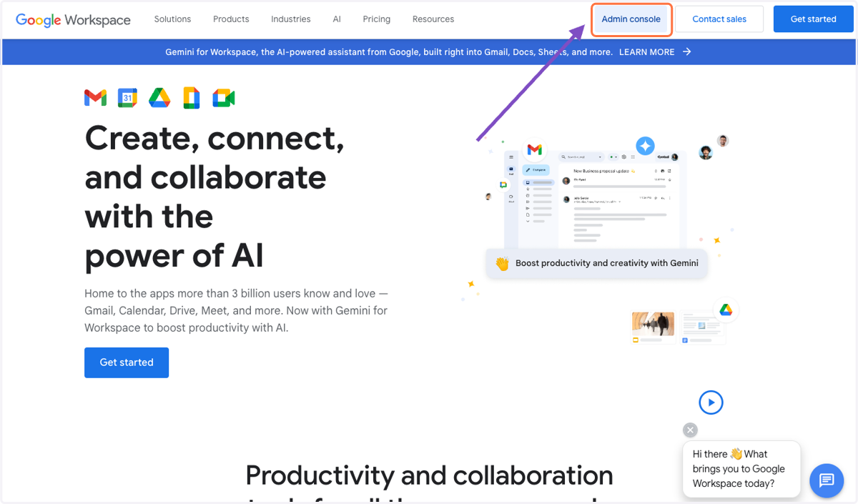This screenshot has width=858, height=504.
Task: Open the Products menu
Action: 231,19
